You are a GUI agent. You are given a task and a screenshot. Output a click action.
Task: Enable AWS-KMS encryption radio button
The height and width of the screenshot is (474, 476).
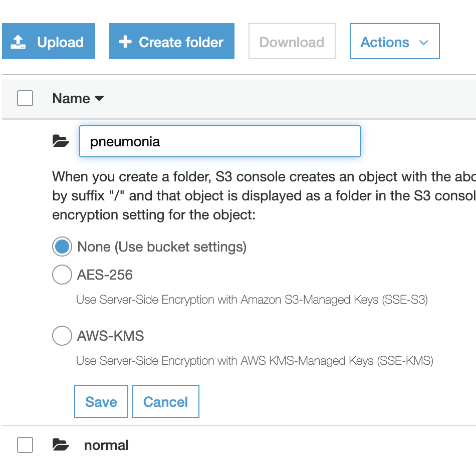click(62, 336)
